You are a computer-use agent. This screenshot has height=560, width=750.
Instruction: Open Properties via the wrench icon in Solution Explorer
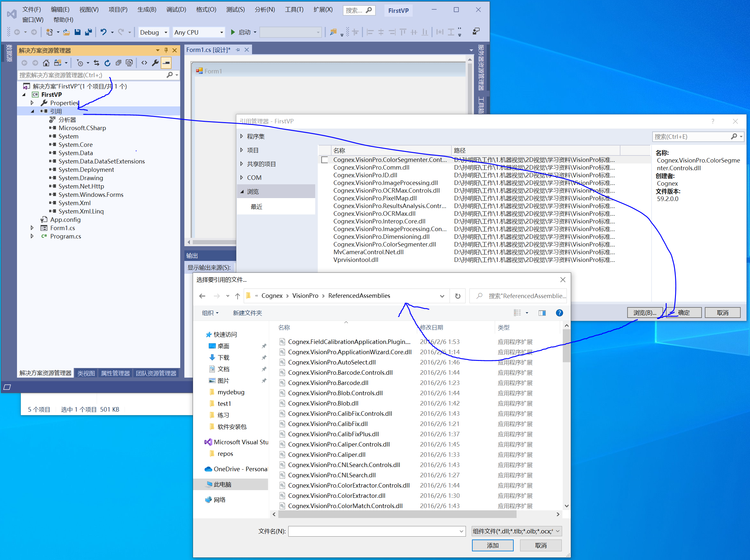[155, 63]
